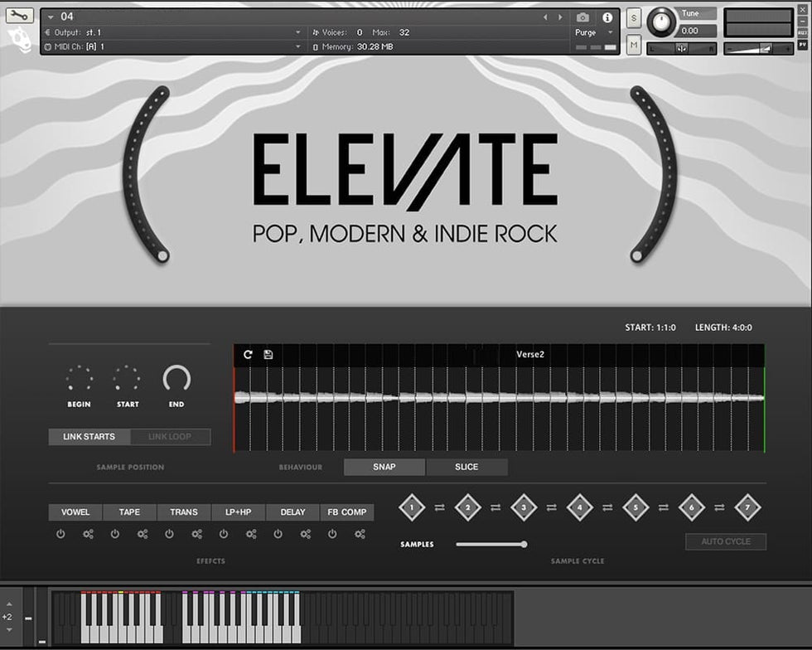Image resolution: width=812 pixels, height=650 pixels.
Task: Expand the Output routing dropdown
Action: click(x=298, y=32)
